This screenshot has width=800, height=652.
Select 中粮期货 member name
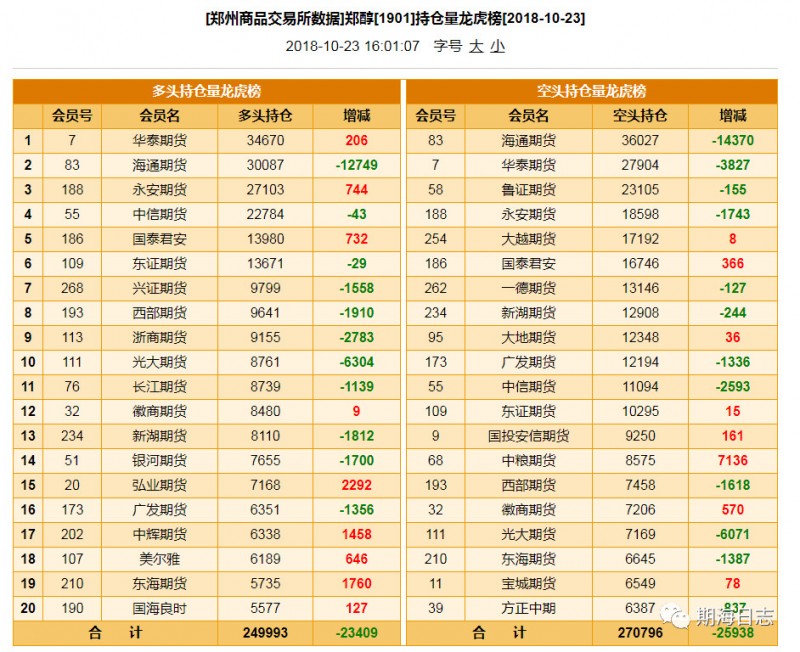[x=528, y=460]
